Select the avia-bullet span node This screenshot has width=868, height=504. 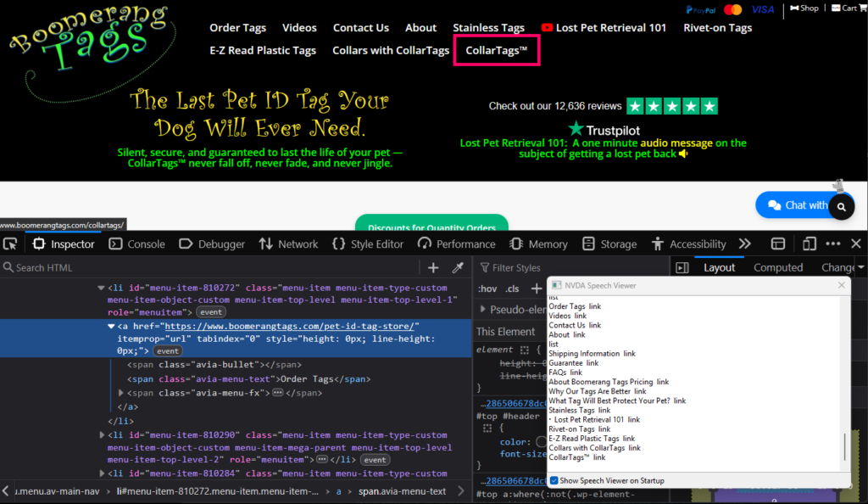point(214,365)
